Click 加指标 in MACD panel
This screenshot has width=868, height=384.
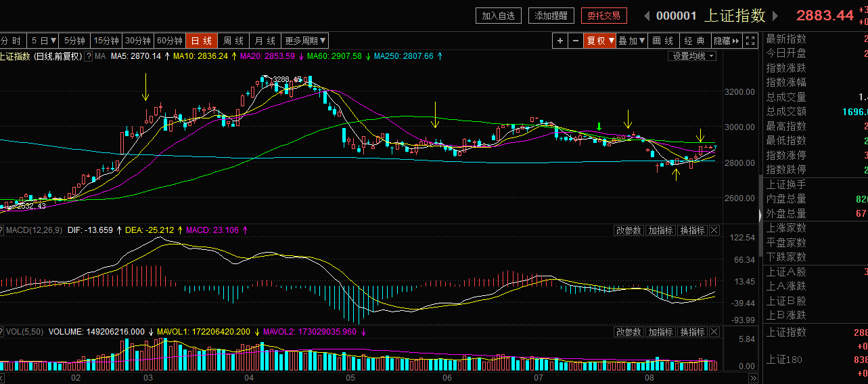[x=660, y=230]
